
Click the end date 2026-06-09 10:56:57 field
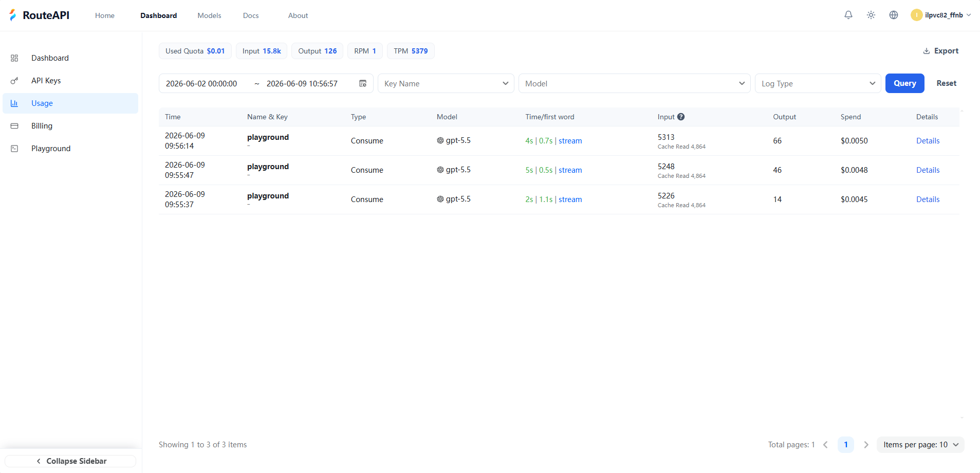pos(302,84)
